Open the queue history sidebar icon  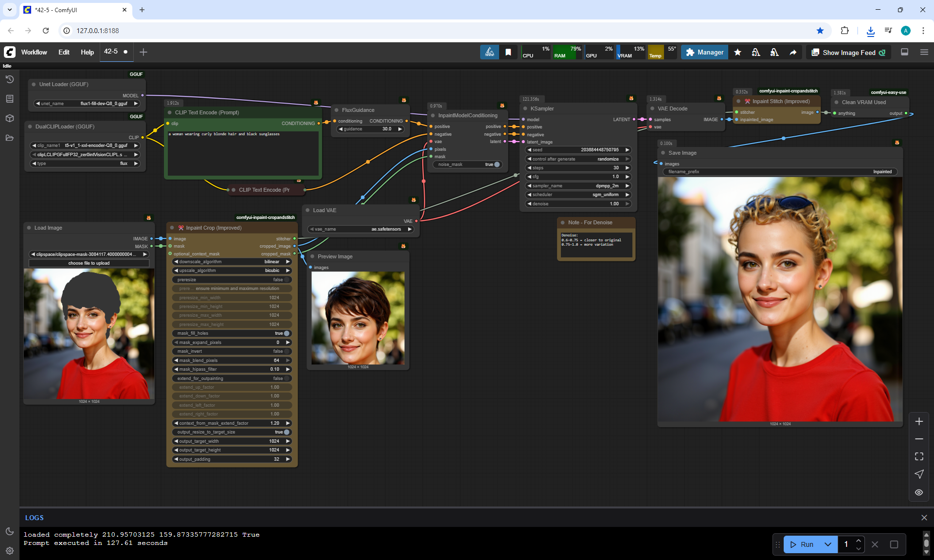[x=9, y=79]
